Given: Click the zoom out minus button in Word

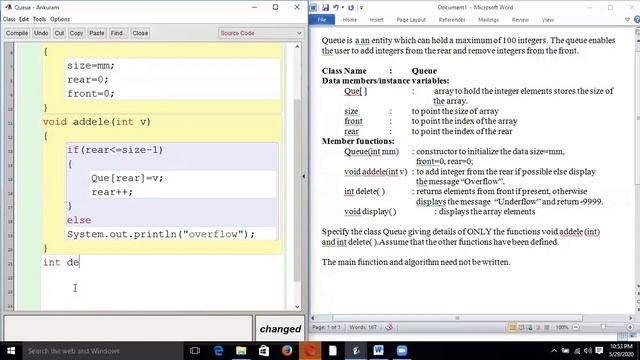Looking at the screenshot, I should tap(576, 327).
